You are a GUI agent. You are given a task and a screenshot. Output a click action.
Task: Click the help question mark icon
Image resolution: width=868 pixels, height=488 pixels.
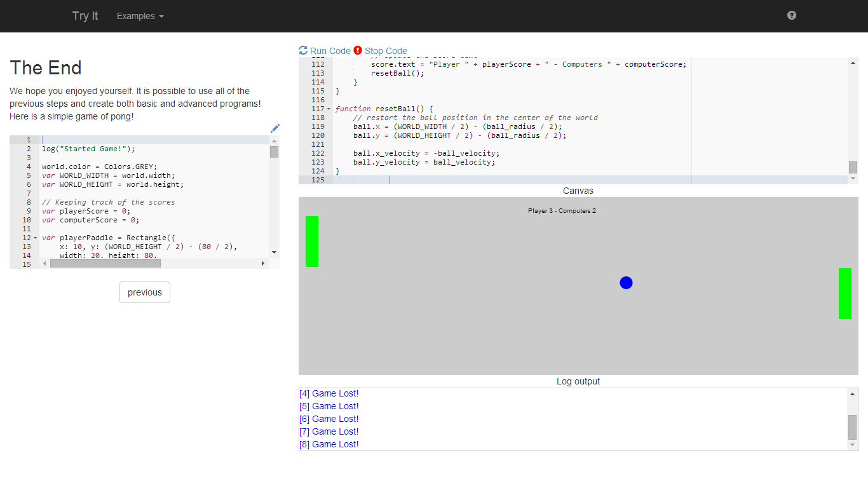coord(791,15)
